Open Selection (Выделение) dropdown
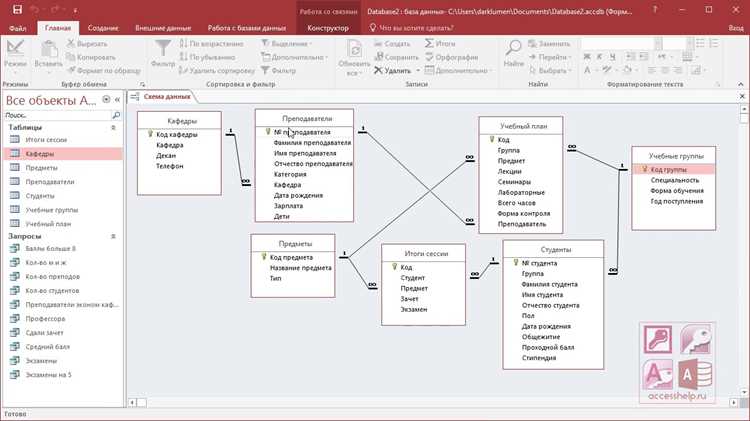The width and height of the screenshot is (750, 421). [286, 44]
